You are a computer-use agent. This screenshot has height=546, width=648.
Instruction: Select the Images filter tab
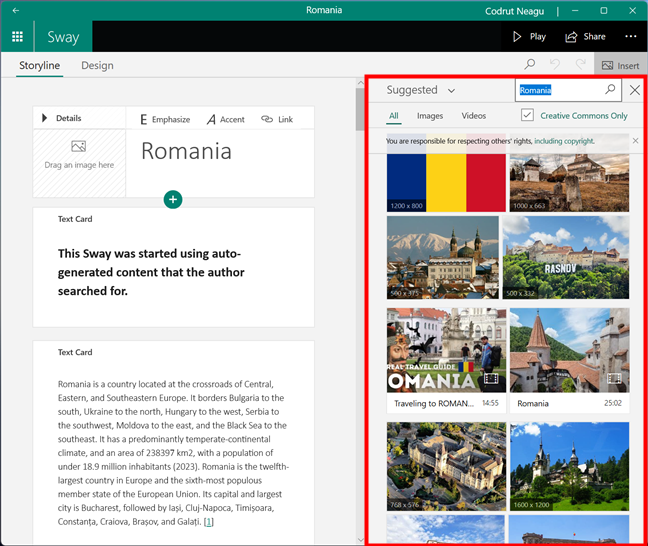[x=430, y=116]
